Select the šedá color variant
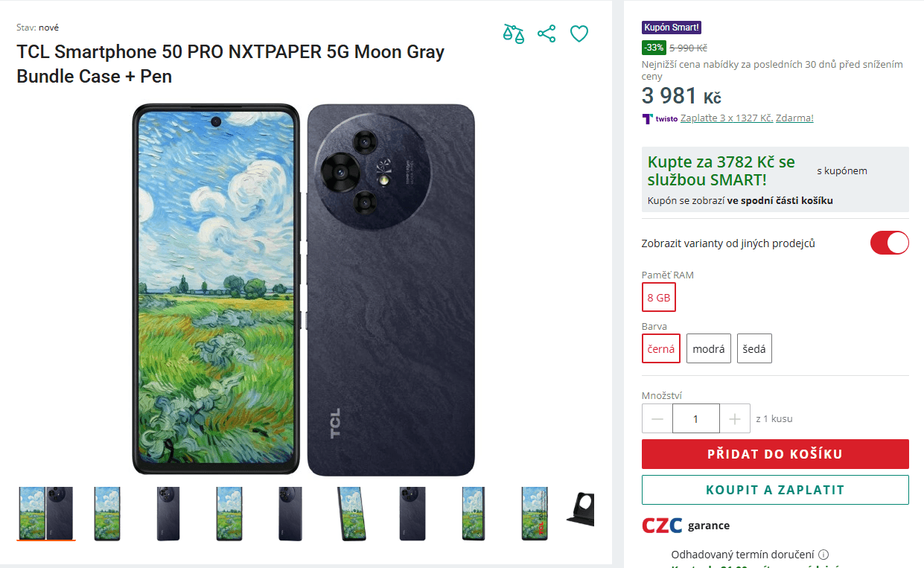 coord(753,348)
